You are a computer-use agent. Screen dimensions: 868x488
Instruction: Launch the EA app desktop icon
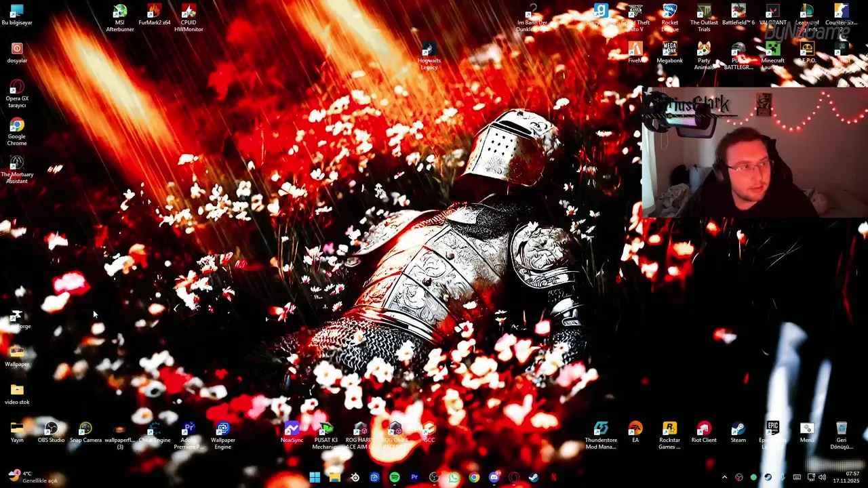(x=635, y=432)
